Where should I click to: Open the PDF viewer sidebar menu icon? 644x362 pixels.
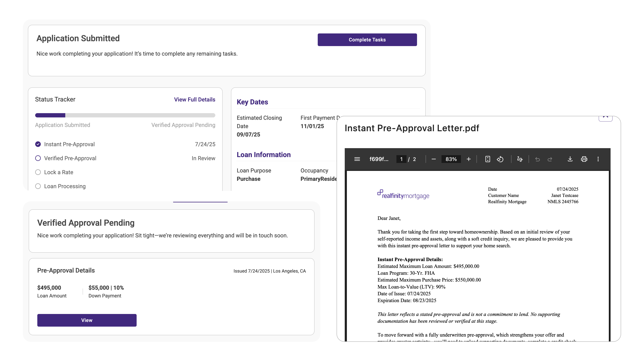[357, 159]
